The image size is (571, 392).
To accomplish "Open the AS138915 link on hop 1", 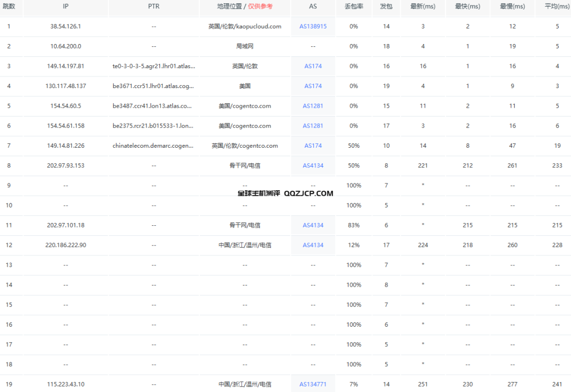I will click(312, 26).
